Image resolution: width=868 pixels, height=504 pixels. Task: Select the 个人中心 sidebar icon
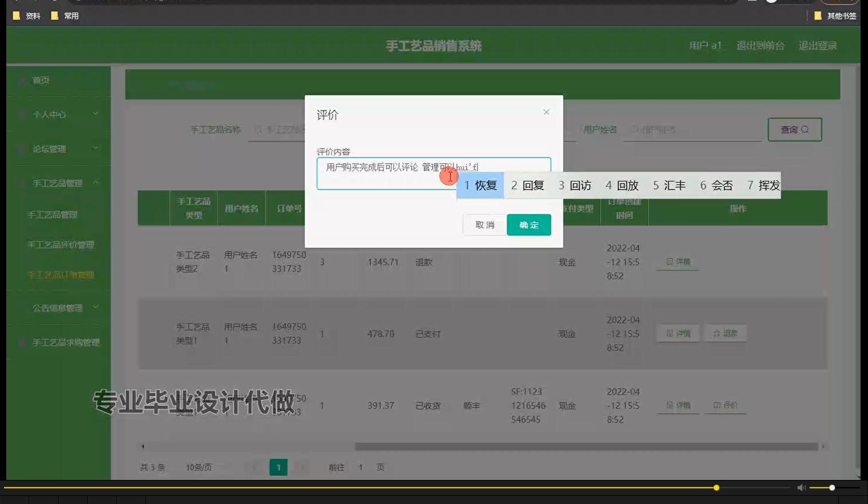pyautogui.click(x=21, y=115)
